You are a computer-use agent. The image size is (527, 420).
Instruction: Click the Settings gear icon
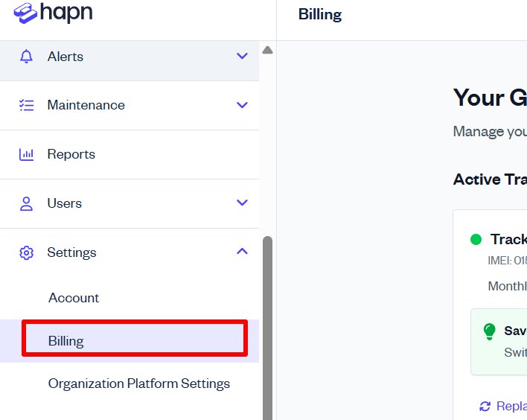click(27, 252)
